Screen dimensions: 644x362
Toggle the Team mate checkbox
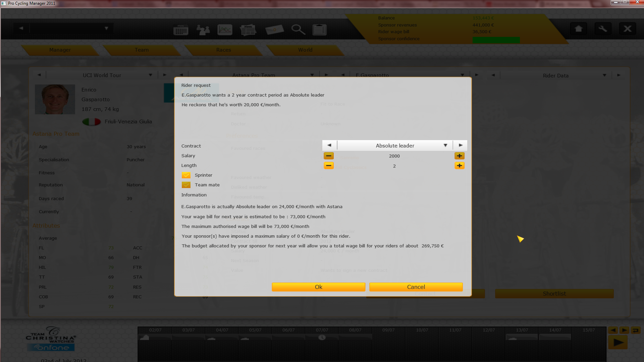pyautogui.click(x=186, y=185)
